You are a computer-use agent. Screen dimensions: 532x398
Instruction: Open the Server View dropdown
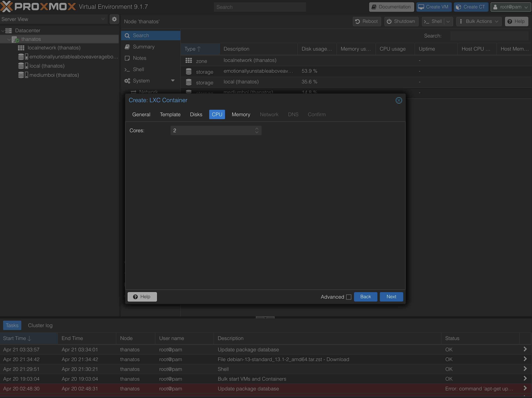point(103,19)
